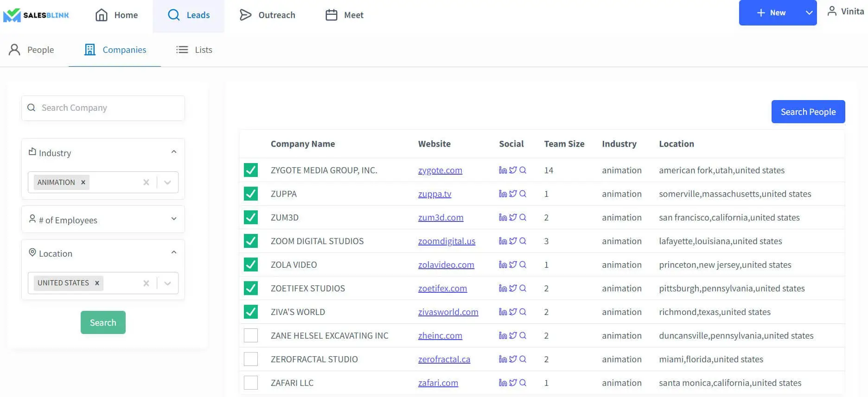Open LinkedIn icon for ZIVA'S WORLD row

point(503,312)
